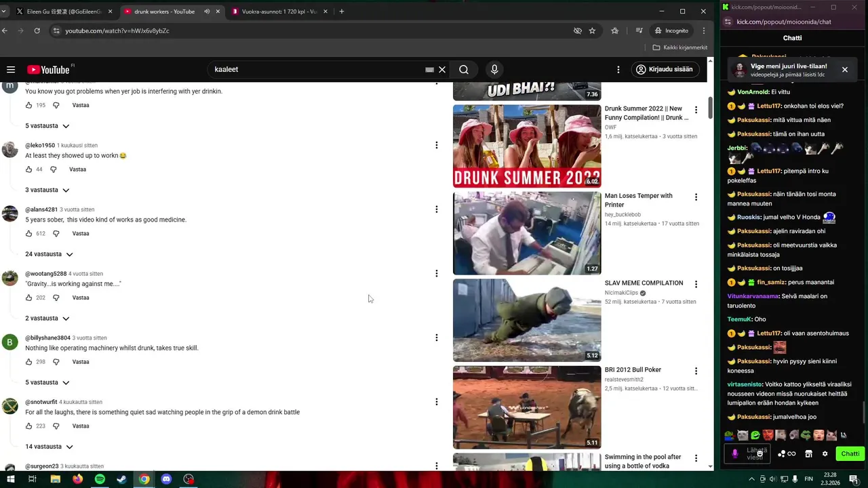Open options for Man Loses Temper video
This screenshot has height=488, width=868.
(x=696, y=197)
